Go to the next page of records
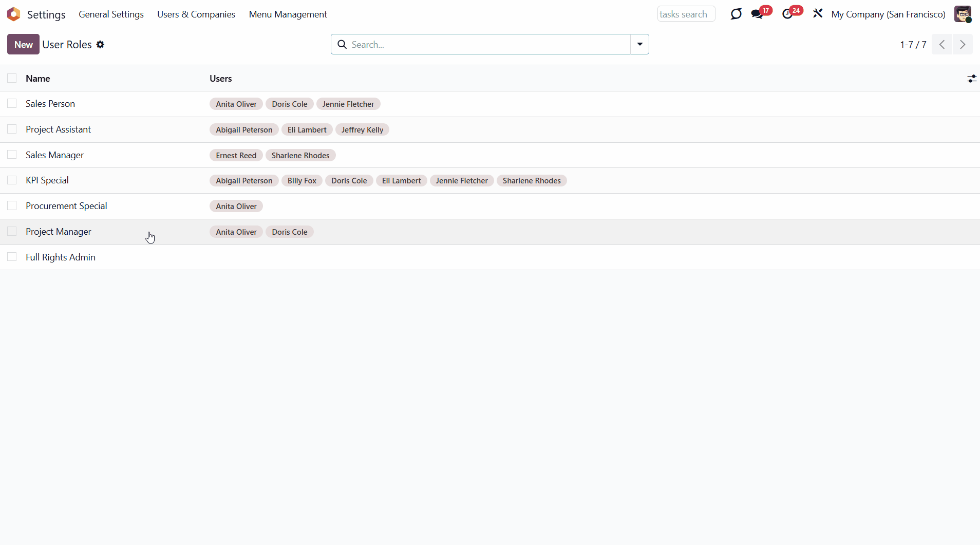This screenshot has width=980, height=545. tap(962, 45)
